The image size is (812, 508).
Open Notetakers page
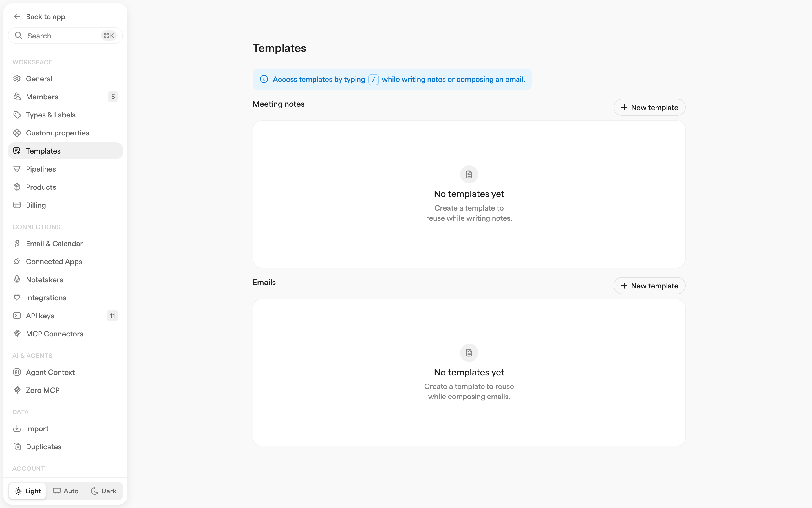pyautogui.click(x=65, y=279)
